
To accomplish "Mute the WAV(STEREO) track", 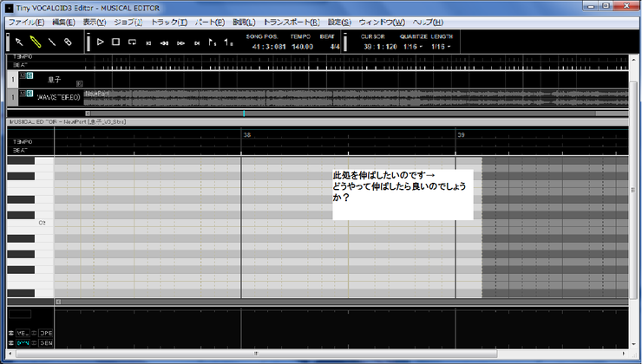I will 23,94.
